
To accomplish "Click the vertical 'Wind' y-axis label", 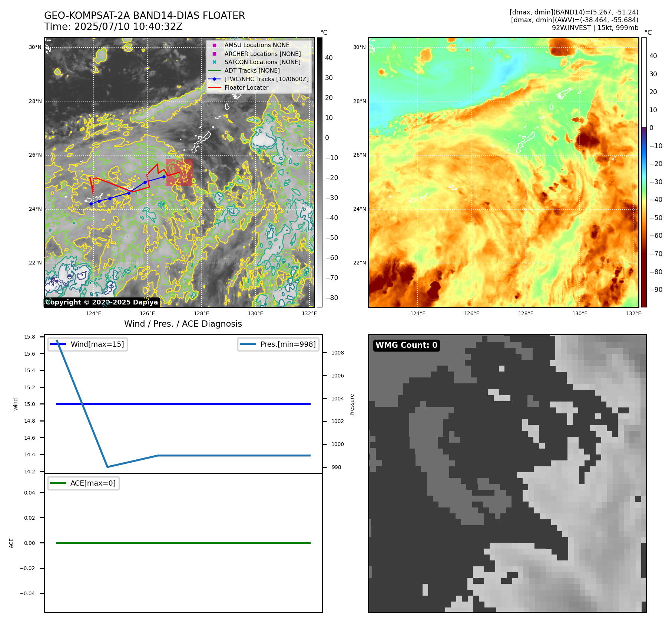I will pyautogui.click(x=16, y=404).
